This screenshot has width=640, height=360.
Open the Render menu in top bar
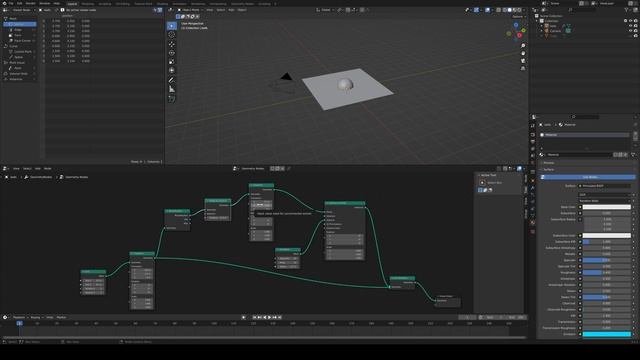31,3
